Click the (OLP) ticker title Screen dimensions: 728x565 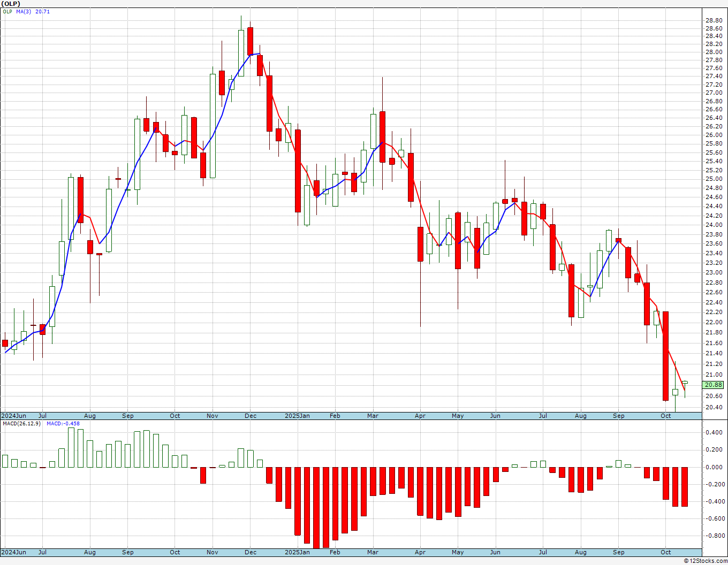pyautogui.click(x=11, y=4)
